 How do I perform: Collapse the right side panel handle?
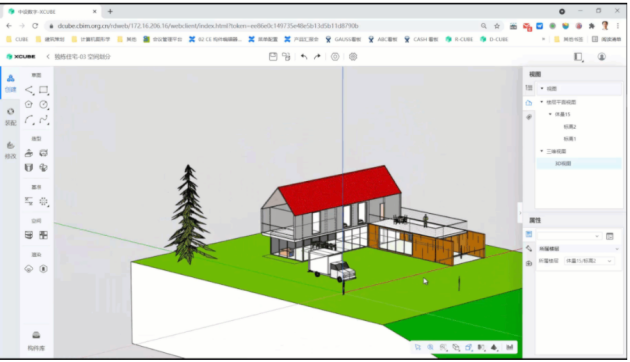[x=520, y=213]
